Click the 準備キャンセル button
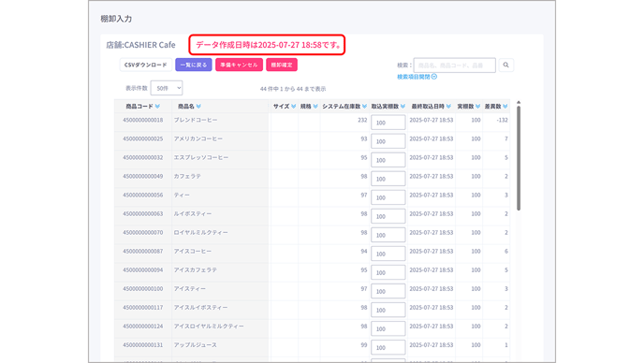Image resolution: width=644 pixels, height=363 pixels. (x=239, y=65)
